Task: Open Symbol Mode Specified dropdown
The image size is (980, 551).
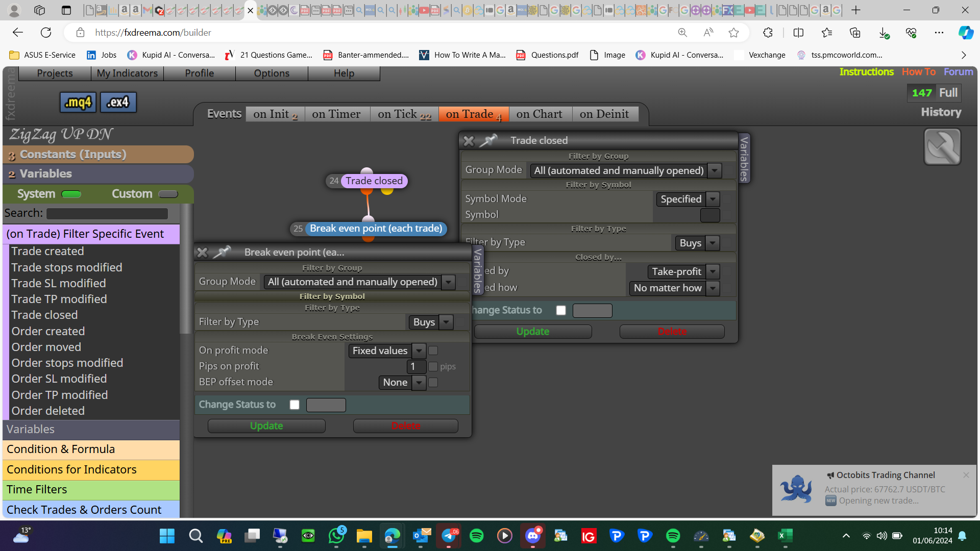Action: tap(688, 199)
